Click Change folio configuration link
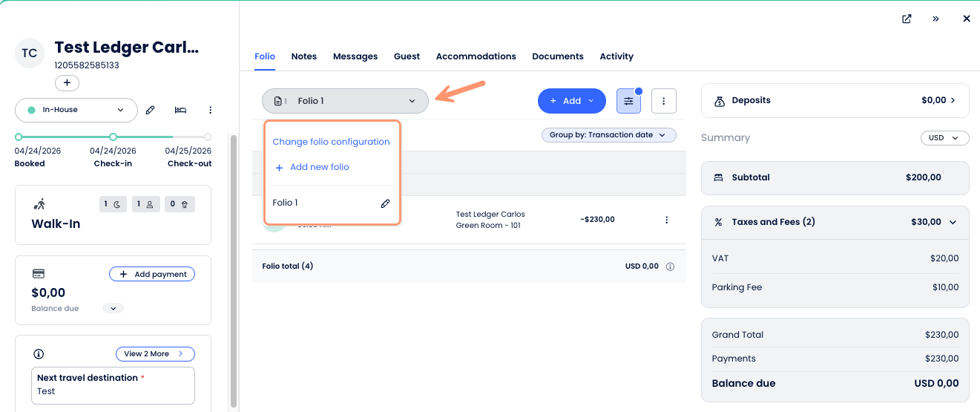The width and height of the screenshot is (980, 412). point(331,142)
